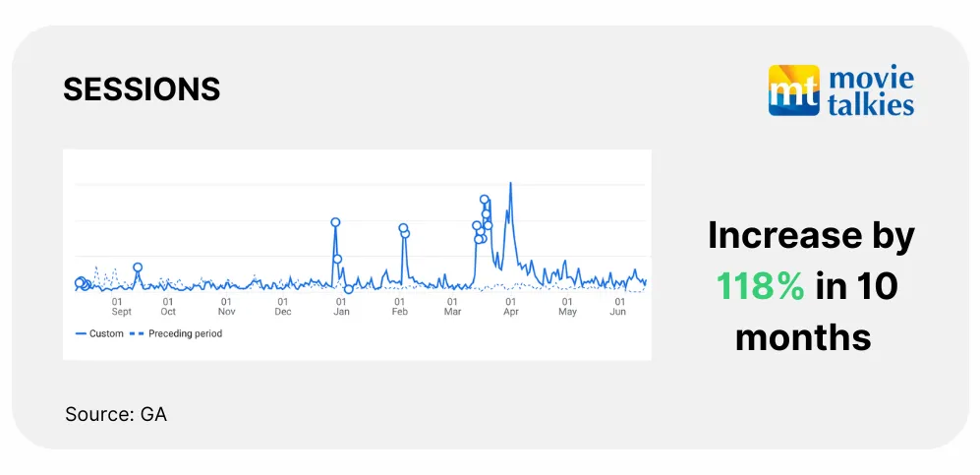Click the 01 Oct axis label
This screenshot has height=475, width=980.
(x=168, y=307)
